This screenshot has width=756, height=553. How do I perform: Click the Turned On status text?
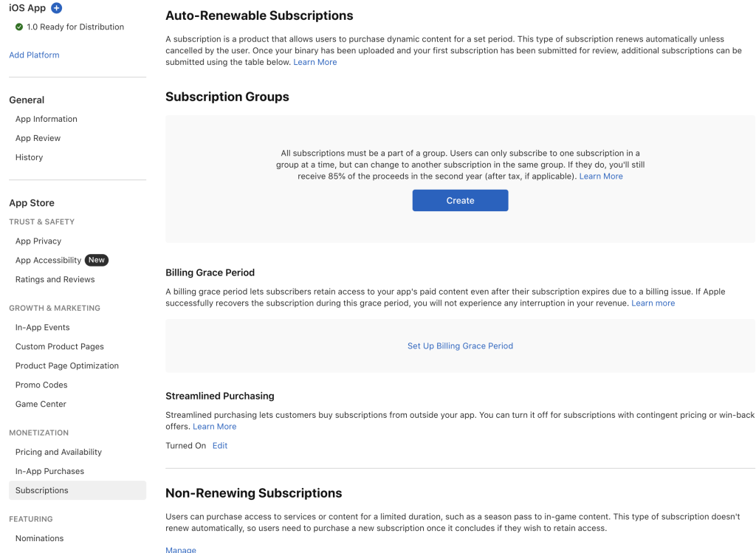coord(185,446)
